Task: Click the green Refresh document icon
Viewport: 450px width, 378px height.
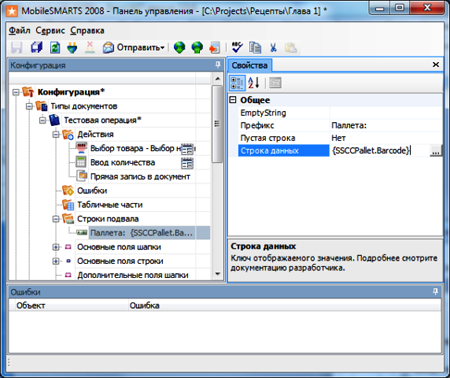Action: [55, 48]
